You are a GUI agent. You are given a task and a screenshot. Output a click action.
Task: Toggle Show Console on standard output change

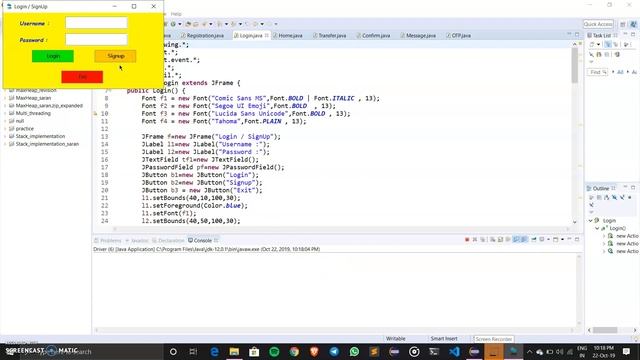point(516,240)
